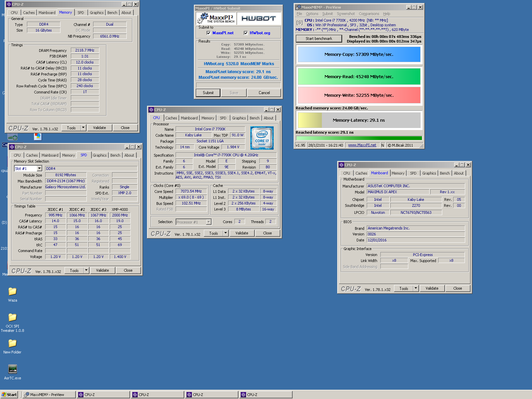Click the NCT6793/NCT5563 LPCIO value
532x399 pixels.
[x=416, y=212]
